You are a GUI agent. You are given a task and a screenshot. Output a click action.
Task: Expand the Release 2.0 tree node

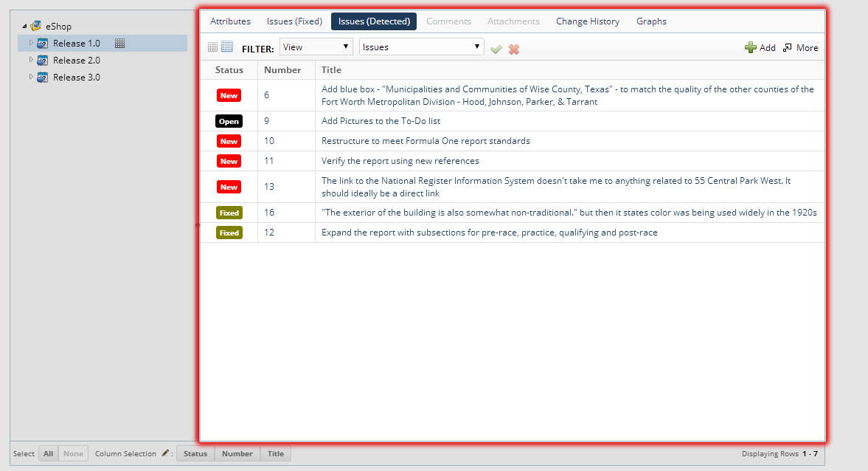click(31, 60)
